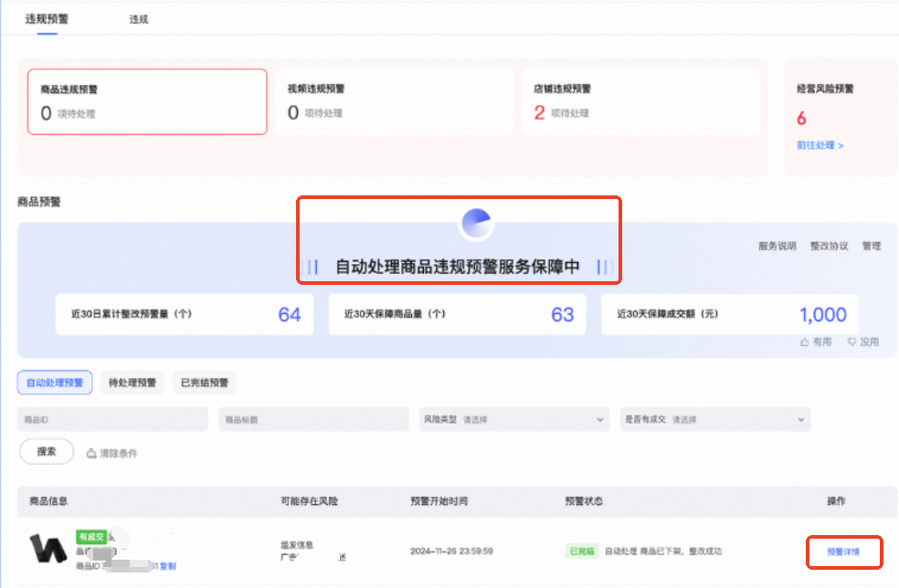Select the 店铺违规预警 card
Screen dimensions: 899x588
tap(640, 102)
